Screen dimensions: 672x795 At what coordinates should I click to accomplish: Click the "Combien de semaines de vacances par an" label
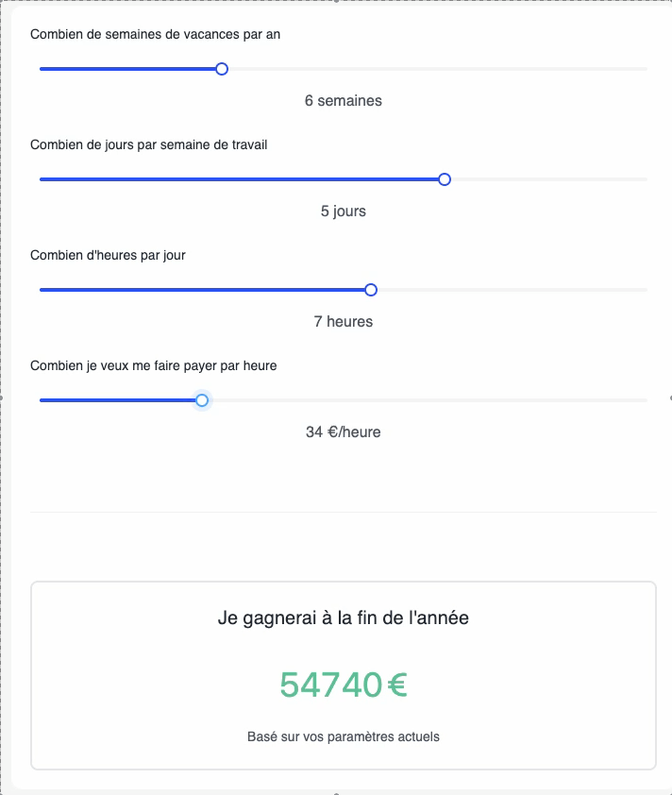click(155, 35)
